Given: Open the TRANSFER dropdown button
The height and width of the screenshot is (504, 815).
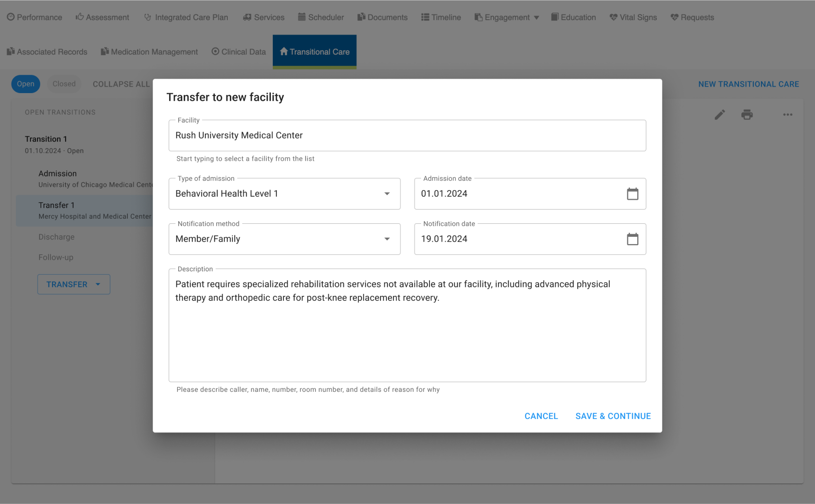Looking at the screenshot, I should pyautogui.click(x=74, y=284).
